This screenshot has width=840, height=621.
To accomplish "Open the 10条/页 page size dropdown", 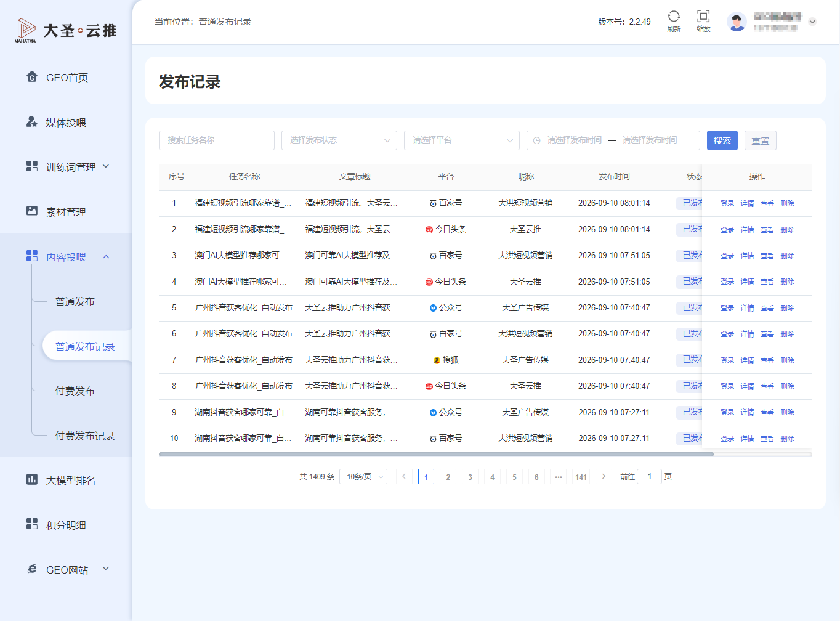I will [x=363, y=477].
